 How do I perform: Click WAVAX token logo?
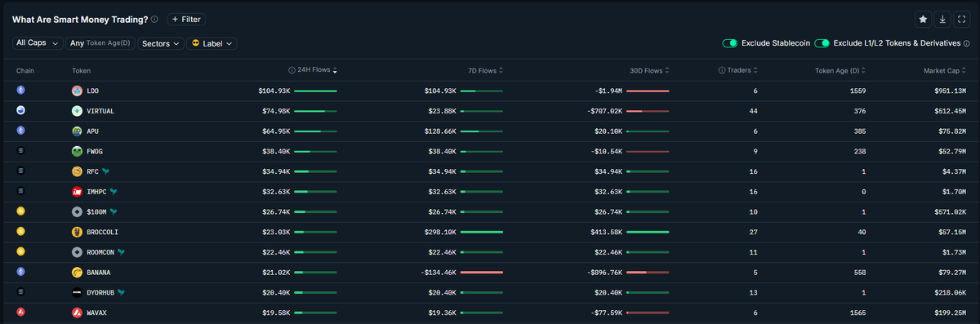(x=77, y=313)
